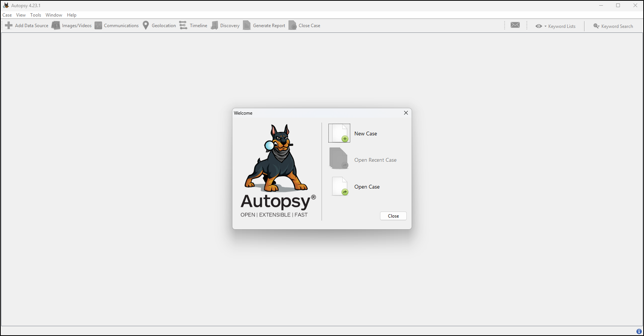
Task: Open the Help menu
Action: click(x=72, y=15)
